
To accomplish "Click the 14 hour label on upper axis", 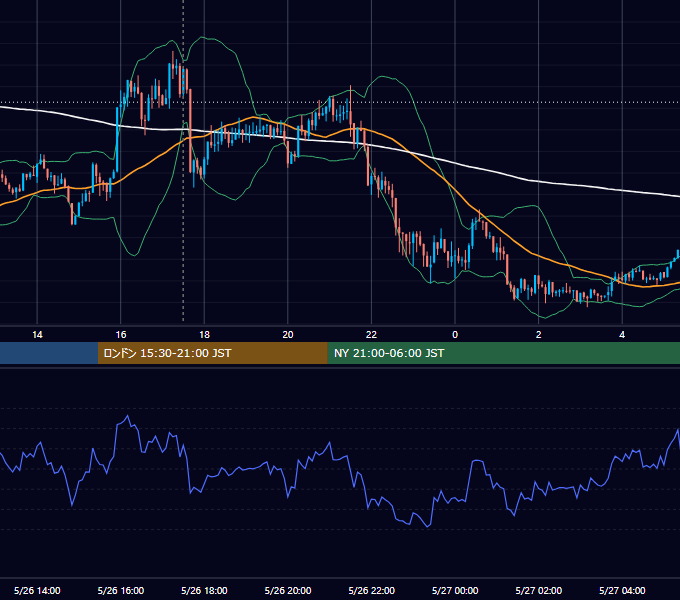I will [37, 335].
